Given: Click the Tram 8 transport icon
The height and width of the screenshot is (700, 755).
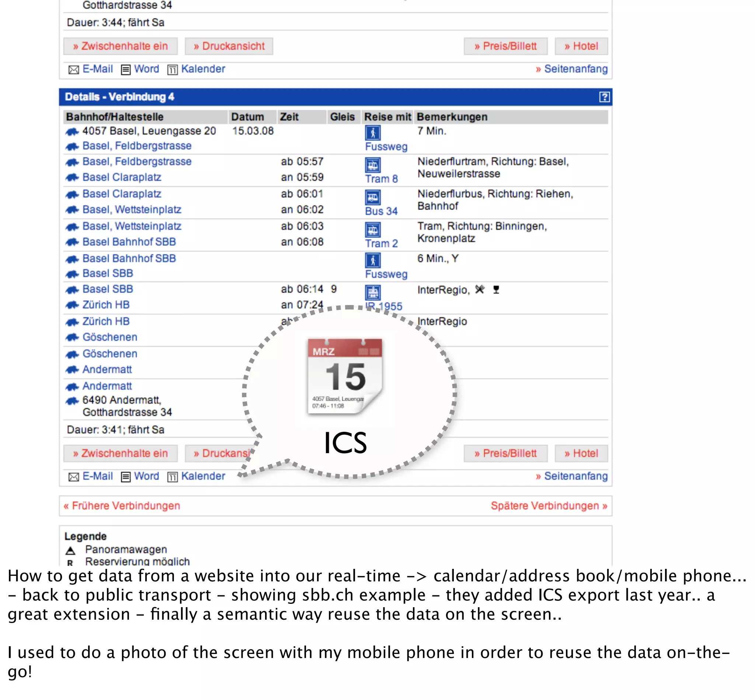Looking at the screenshot, I should point(373,165).
